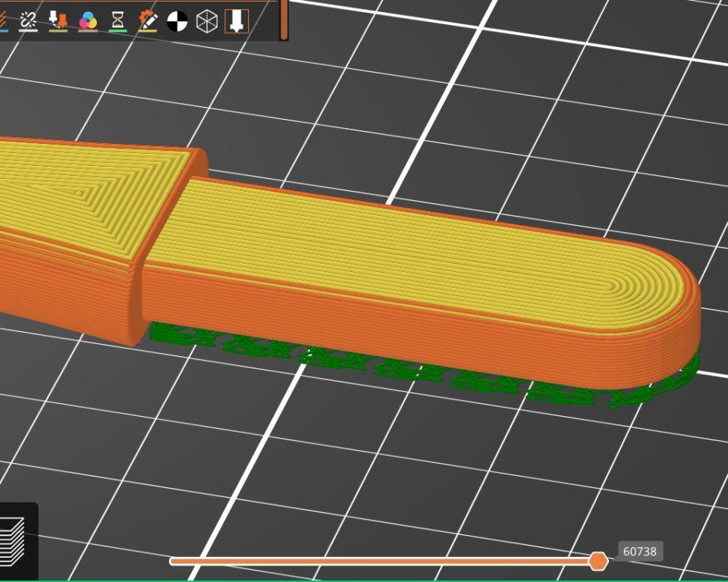
Task: Toggle print pauses display (hourglass icon)
Action: coord(118,21)
